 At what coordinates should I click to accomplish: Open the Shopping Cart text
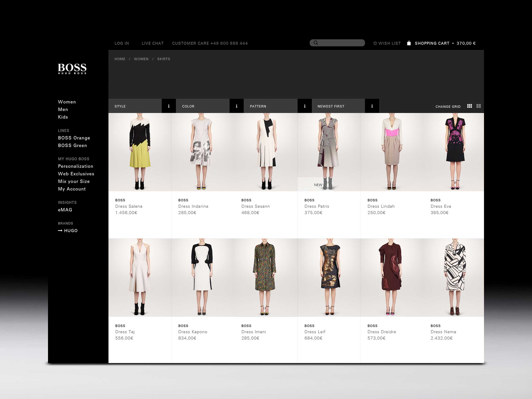(x=432, y=43)
